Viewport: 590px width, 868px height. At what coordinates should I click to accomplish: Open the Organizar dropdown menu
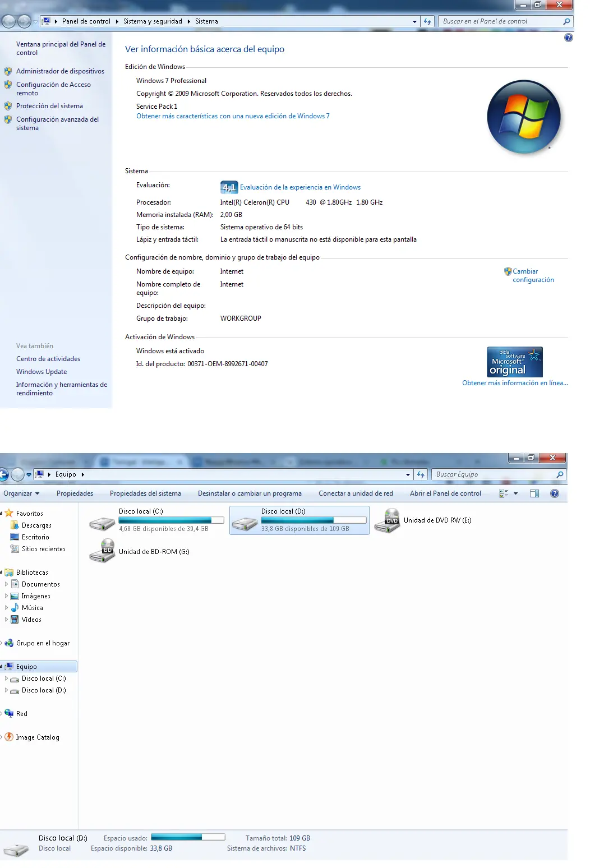pyautogui.click(x=21, y=493)
